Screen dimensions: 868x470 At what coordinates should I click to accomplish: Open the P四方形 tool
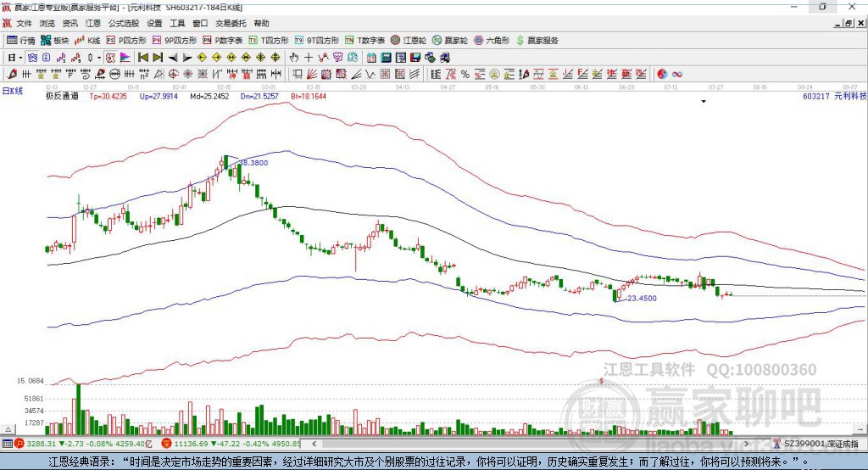coord(126,41)
